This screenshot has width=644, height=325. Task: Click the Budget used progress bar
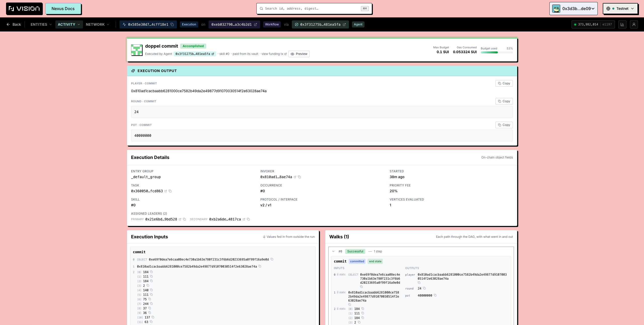[x=497, y=52]
